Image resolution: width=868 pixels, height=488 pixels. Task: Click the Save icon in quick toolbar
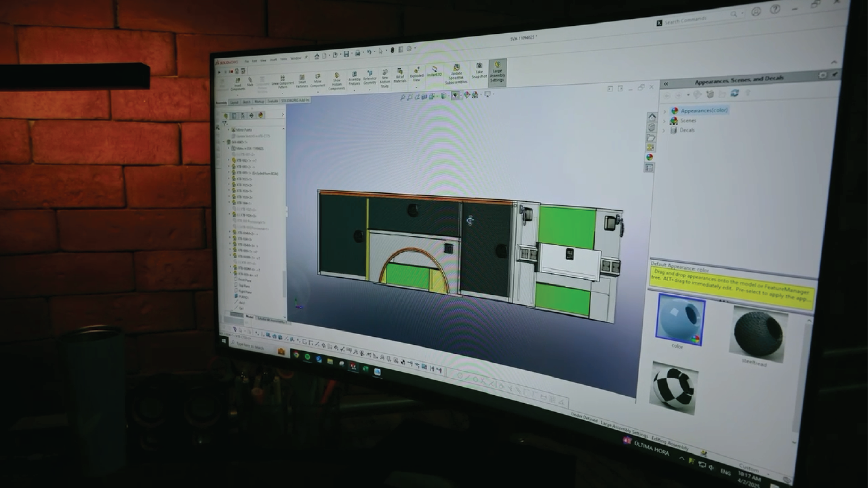click(x=346, y=54)
